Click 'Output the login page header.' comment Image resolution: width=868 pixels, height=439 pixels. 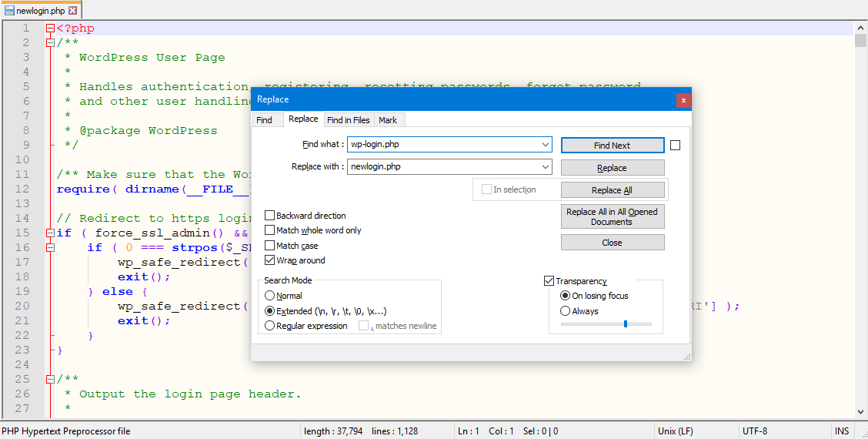pyautogui.click(x=190, y=394)
